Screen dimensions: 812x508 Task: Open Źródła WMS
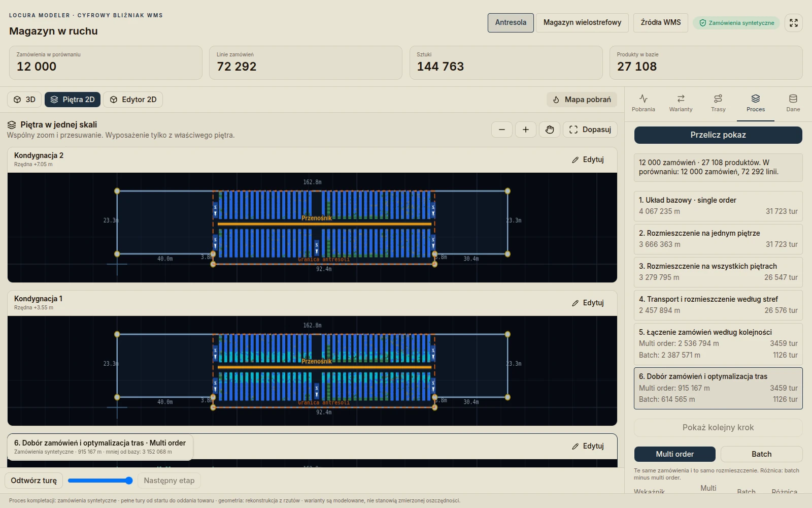click(x=661, y=23)
